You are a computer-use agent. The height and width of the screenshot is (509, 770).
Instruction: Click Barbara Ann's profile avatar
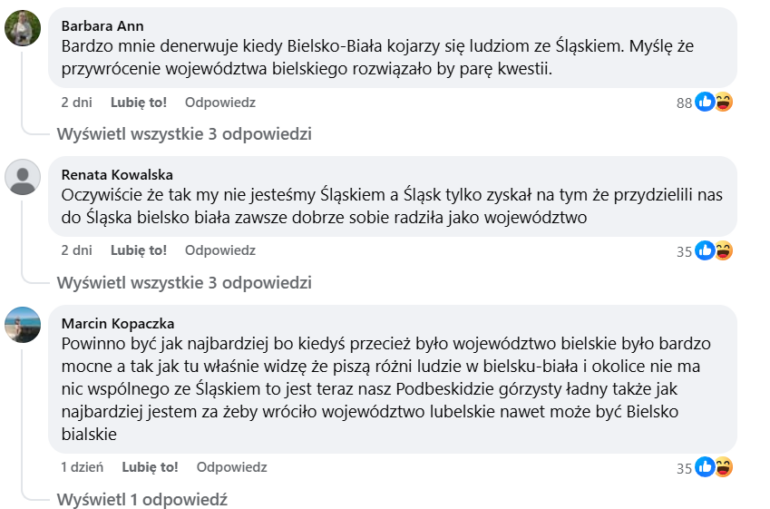pos(22,28)
